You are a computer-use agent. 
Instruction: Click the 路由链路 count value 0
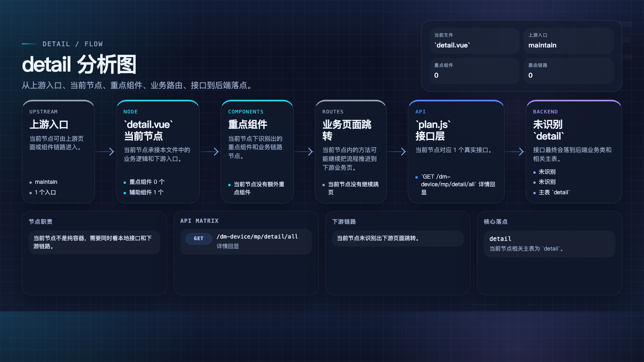pos(530,75)
